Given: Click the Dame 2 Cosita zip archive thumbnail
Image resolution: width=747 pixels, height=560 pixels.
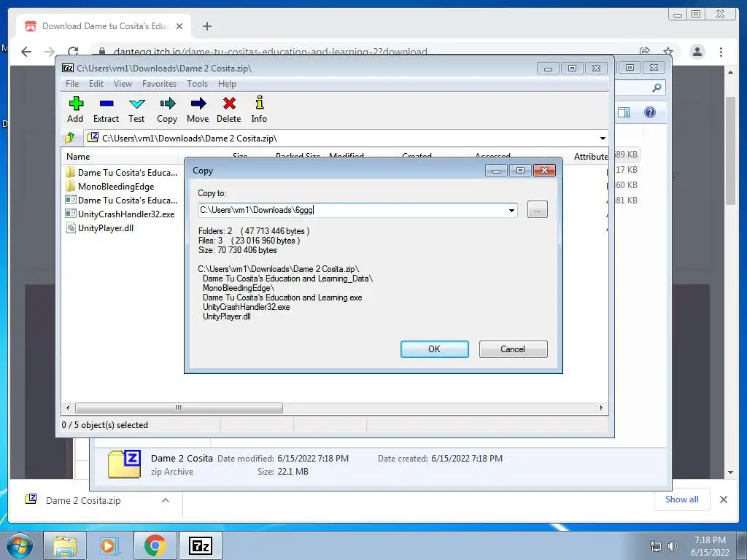Looking at the screenshot, I should coord(124,464).
